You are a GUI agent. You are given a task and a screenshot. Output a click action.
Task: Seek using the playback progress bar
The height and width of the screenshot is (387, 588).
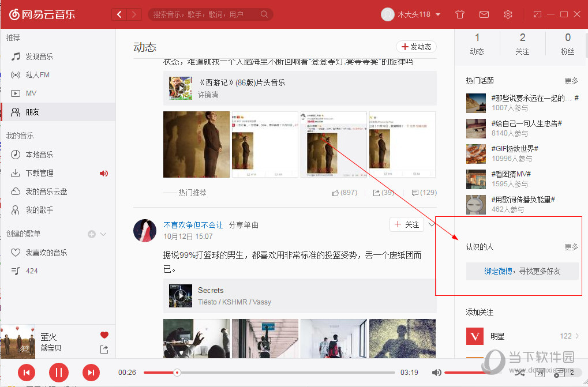pyautogui.click(x=268, y=373)
